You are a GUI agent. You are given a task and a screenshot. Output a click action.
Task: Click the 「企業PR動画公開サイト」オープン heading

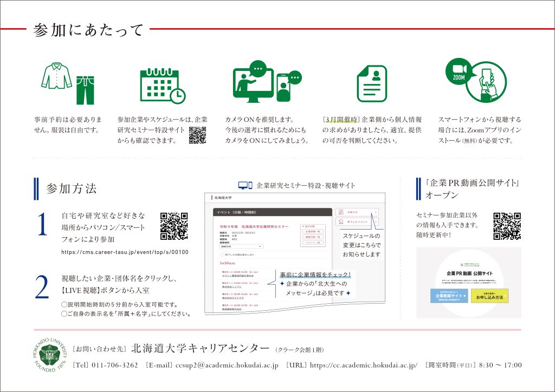(x=473, y=189)
